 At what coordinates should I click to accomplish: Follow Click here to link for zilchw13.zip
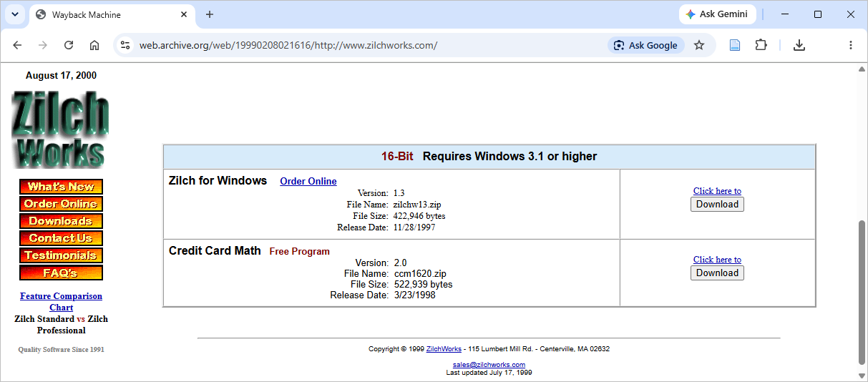coord(717,191)
